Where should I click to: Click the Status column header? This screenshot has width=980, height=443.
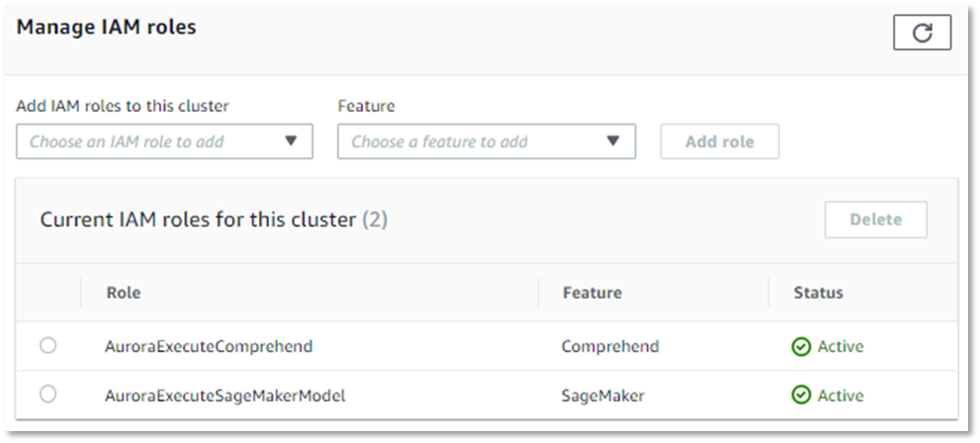coord(818,293)
